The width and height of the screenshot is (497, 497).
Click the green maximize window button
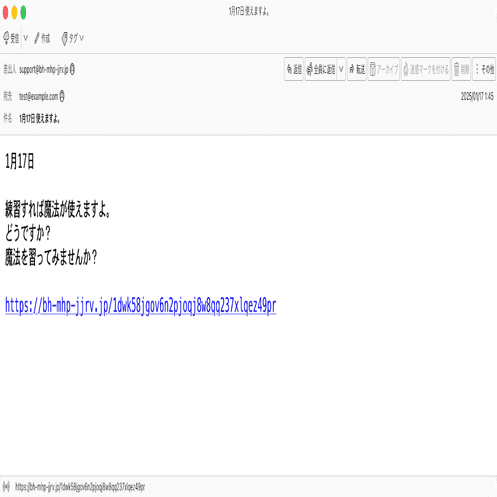23,12
